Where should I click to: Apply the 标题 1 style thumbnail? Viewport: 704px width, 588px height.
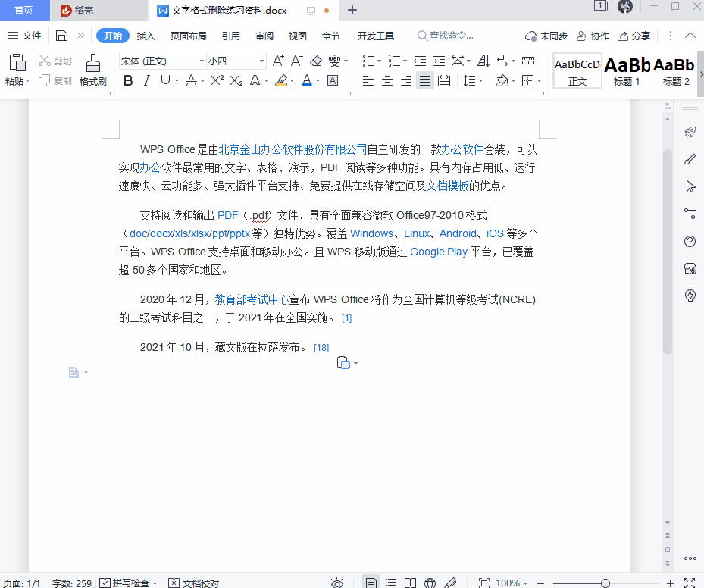click(627, 71)
